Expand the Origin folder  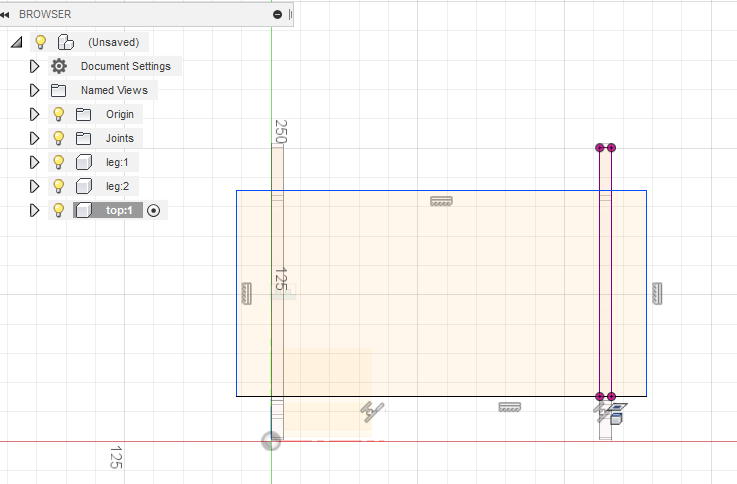point(34,114)
